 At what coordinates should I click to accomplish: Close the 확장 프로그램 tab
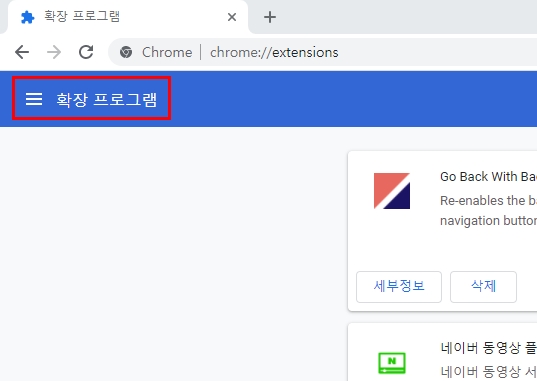click(x=232, y=17)
